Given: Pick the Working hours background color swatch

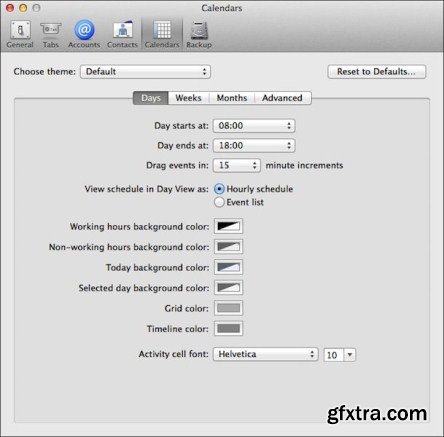Looking at the screenshot, I should click(228, 226).
